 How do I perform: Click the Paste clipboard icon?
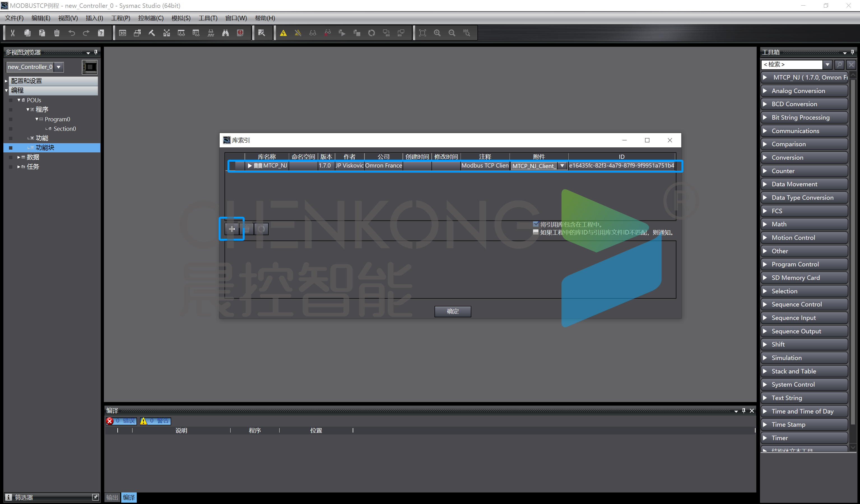click(x=42, y=33)
